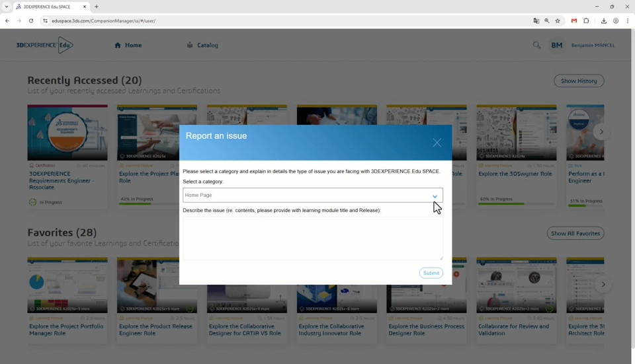This screenshot has width=635, height=364.
Task: Open Explore the Business Process Designer Role
Action: pyautogui.click(x=426, y=330)
